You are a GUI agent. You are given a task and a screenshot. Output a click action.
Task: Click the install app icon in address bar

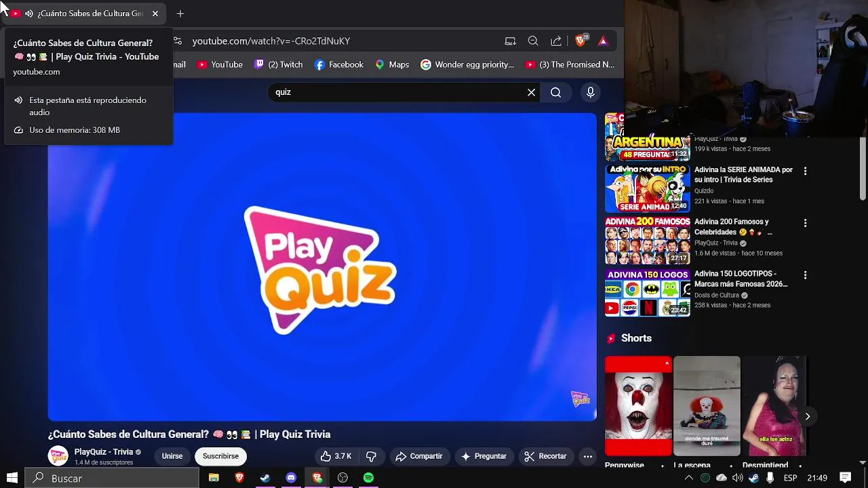pyautogui.click(x=511, y=41)
